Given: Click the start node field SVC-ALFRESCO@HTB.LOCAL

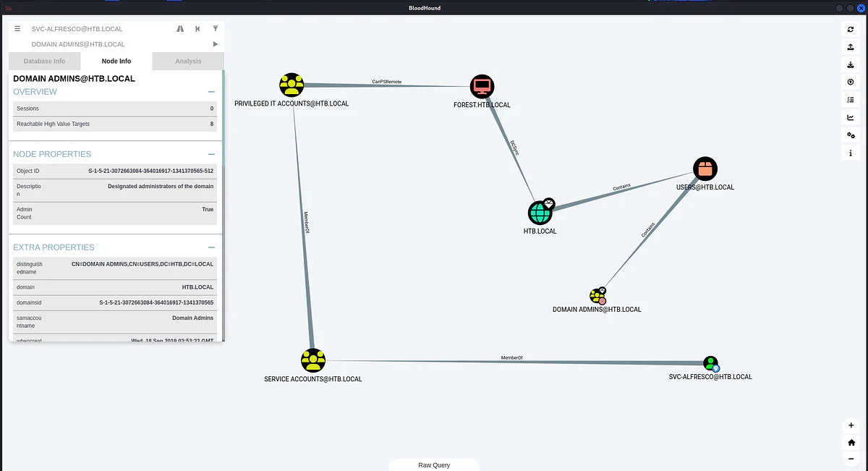Looking at the screenshot, I should [101, 29].
